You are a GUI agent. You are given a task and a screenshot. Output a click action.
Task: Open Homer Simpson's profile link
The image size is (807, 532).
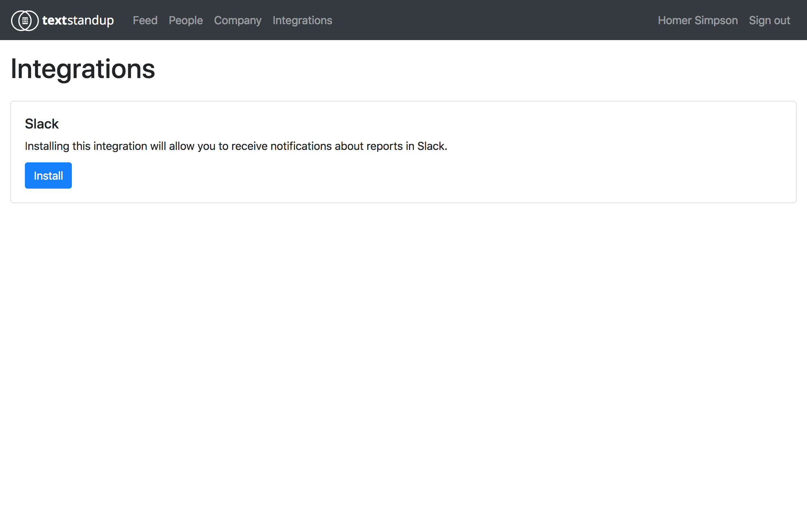pyautogui.click(x=697, y=20)
